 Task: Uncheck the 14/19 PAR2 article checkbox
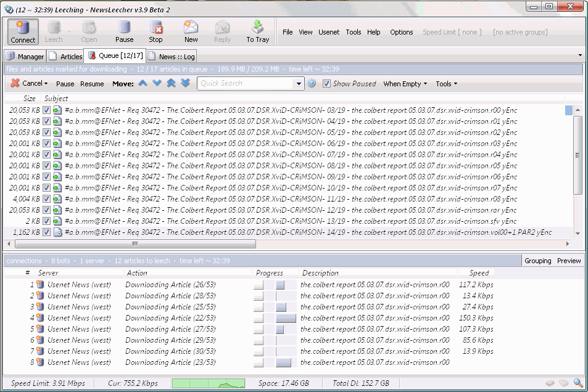(46, 232)
